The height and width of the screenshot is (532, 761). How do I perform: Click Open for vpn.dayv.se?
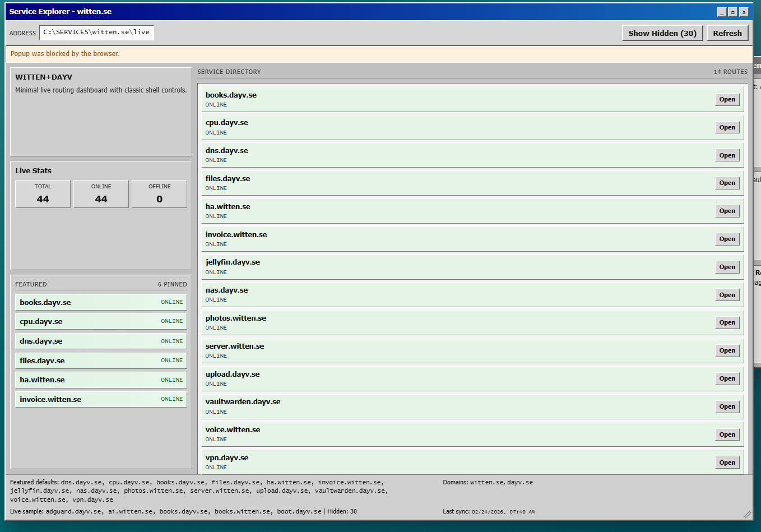coord(727,462)
